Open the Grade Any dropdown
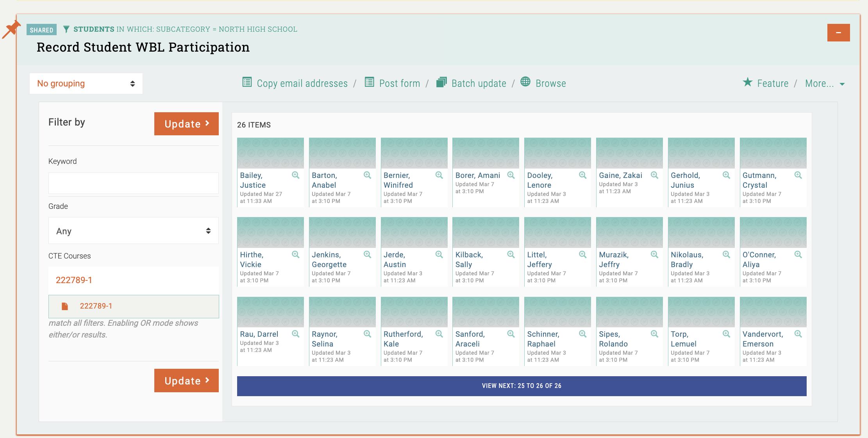This screenshot has width=868, height=438. 133,231
